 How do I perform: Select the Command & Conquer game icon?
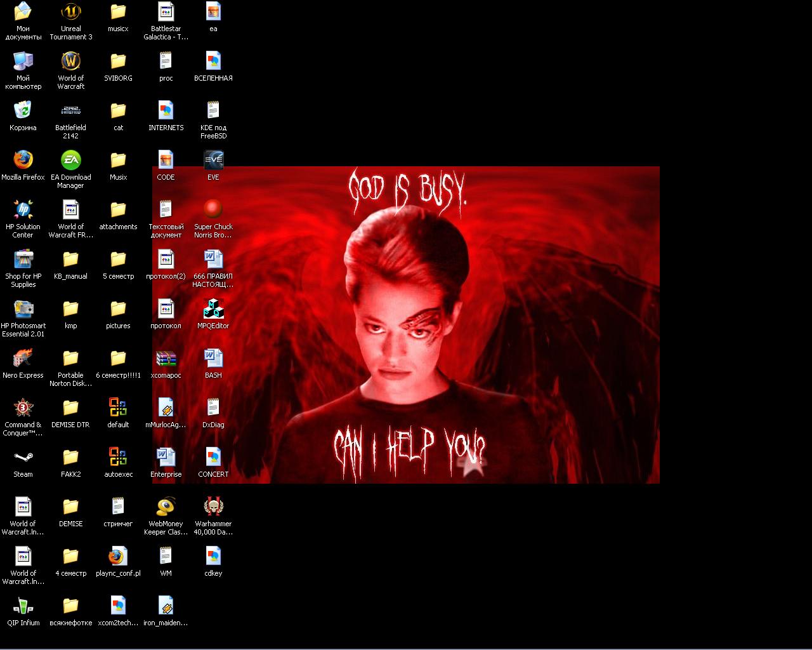23,408
